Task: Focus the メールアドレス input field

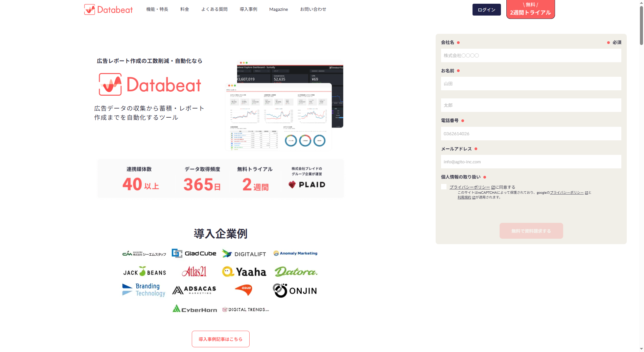Action: pos(531,162)
